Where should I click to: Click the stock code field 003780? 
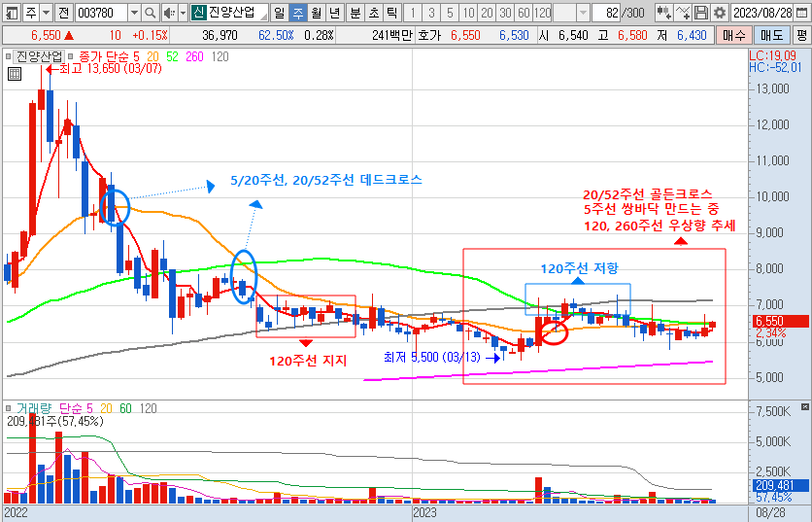point(101,13)
